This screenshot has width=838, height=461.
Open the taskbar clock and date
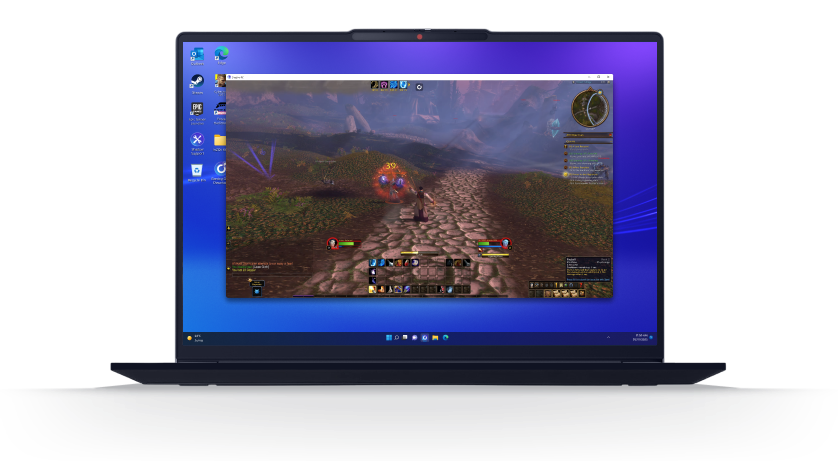click(640, 338)
